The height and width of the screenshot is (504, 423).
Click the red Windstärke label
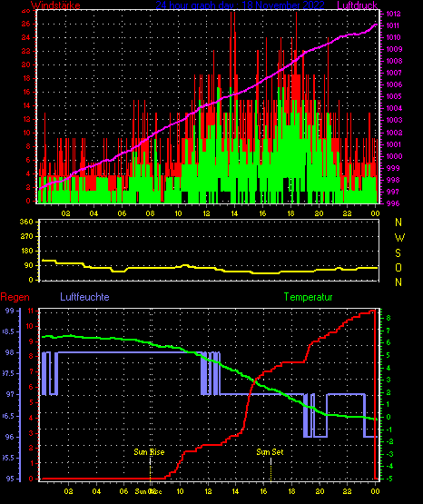coord(55,5)
